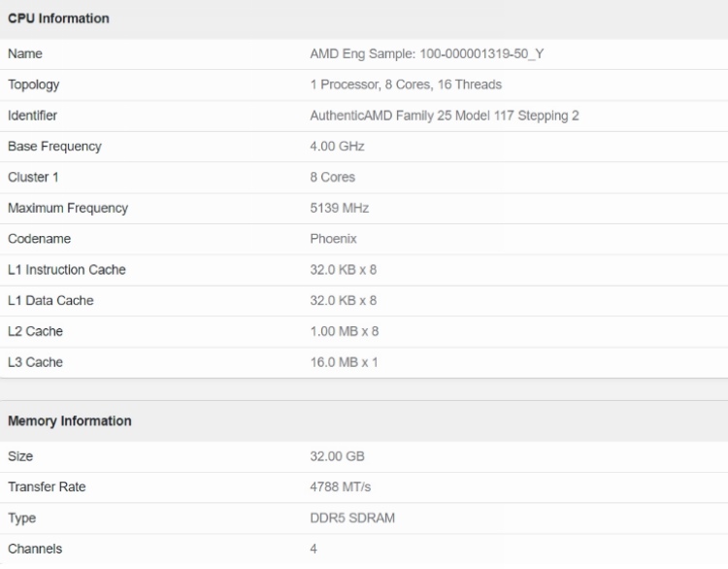
Task: Click the Memory Information section header
Action: click(70, 421)
